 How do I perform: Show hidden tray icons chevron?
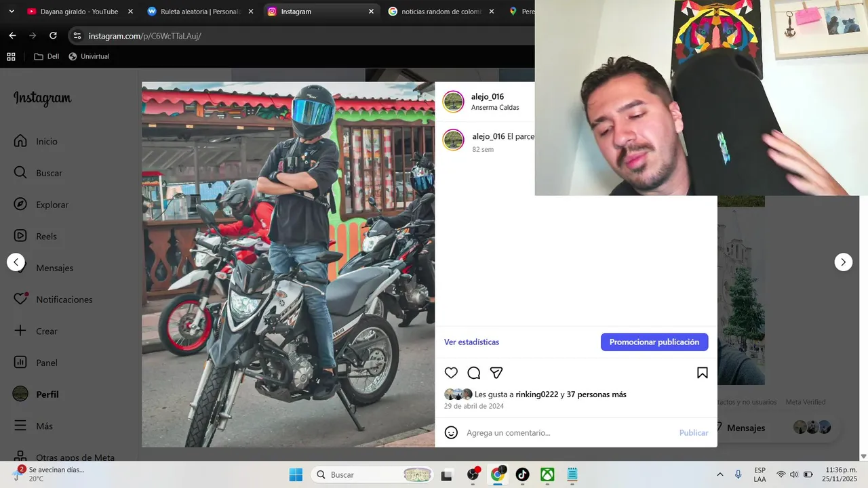click(x=719, y=474)
